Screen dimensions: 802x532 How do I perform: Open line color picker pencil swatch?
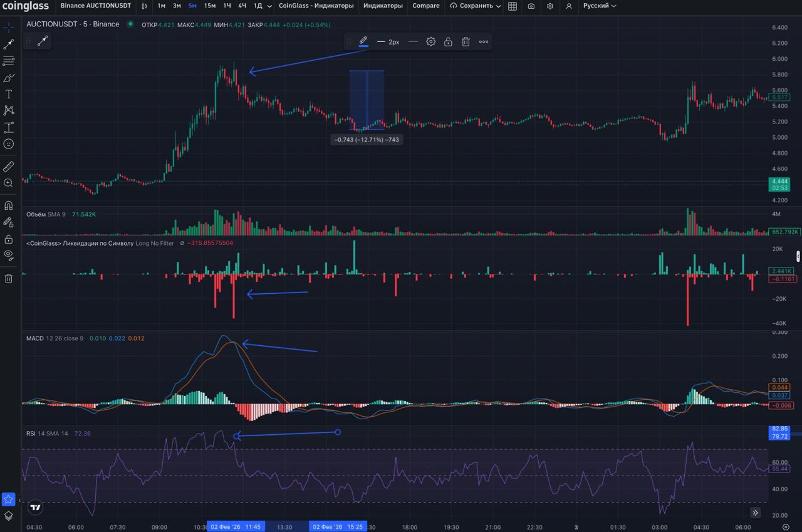click(x=363, y=41)
